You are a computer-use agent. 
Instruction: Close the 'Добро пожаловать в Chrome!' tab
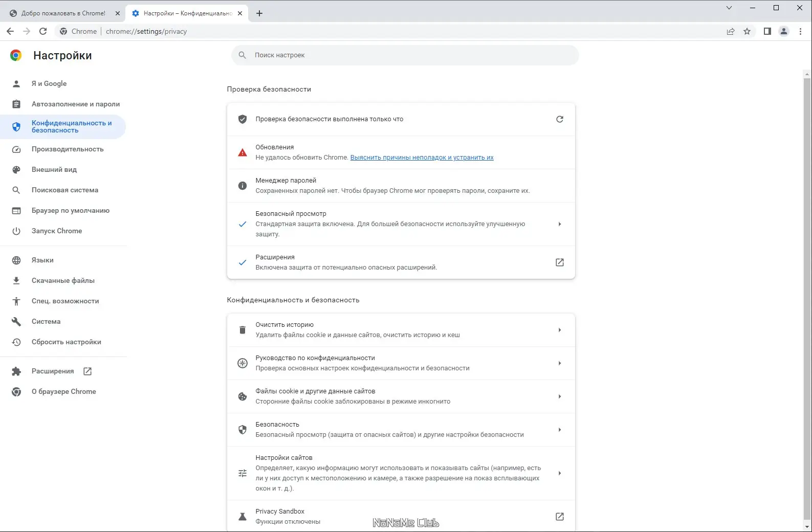coord(117,13)
